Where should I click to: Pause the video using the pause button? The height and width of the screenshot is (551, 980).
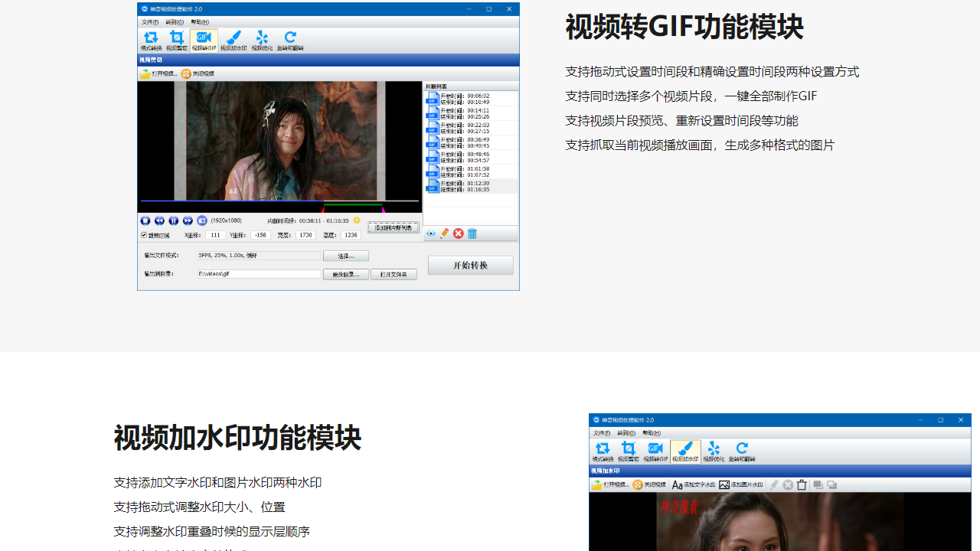pos(174,220)
